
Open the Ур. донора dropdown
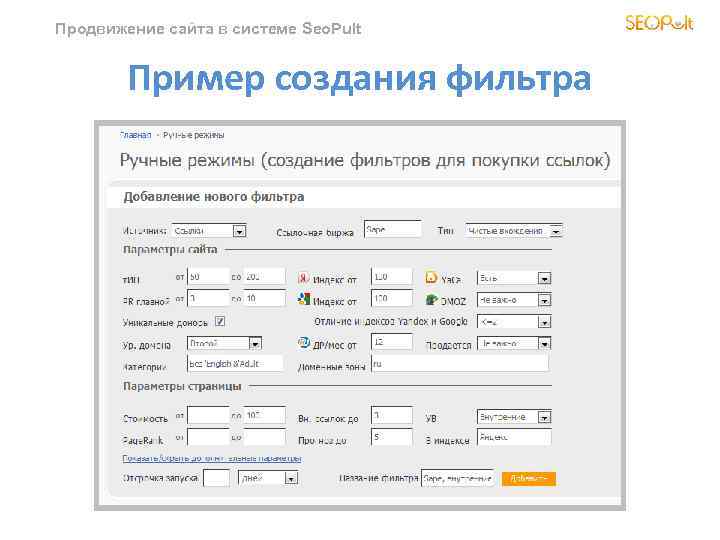click(224, 343)
